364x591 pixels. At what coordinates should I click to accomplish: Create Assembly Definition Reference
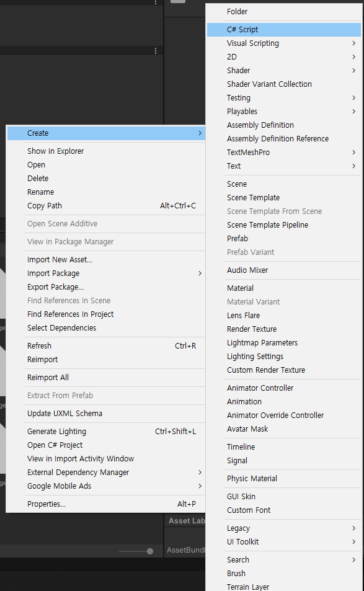click(284, 139)
